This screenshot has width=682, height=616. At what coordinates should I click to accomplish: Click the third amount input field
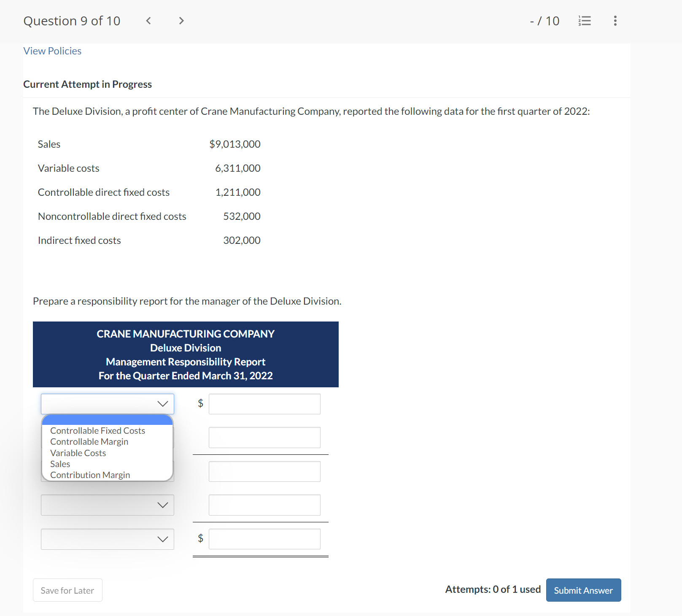tap(264, 471)
